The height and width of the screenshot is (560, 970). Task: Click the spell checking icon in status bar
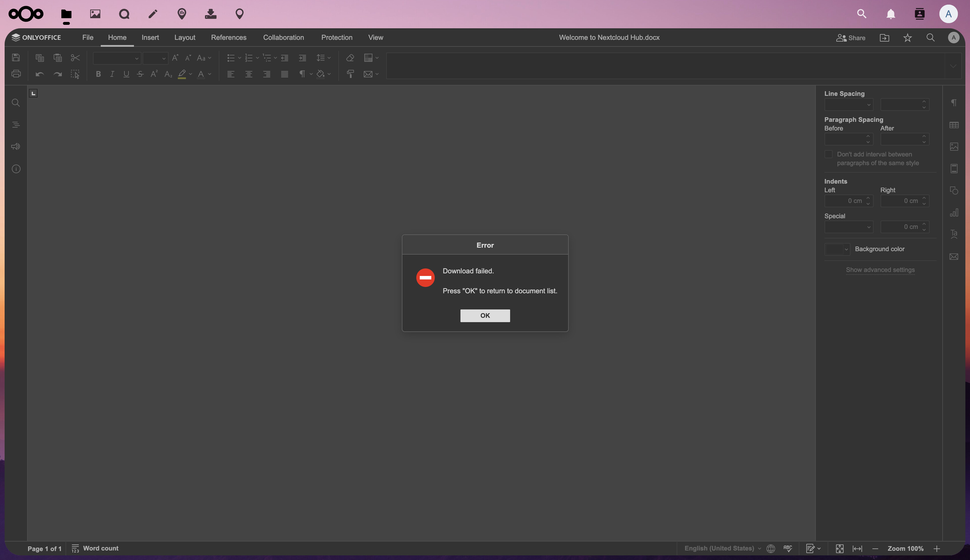pos(788,548)
